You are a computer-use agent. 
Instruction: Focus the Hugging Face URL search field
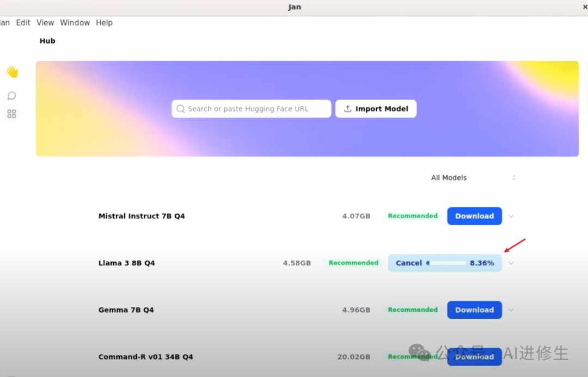pyautogui.click(x=256, y=109)
